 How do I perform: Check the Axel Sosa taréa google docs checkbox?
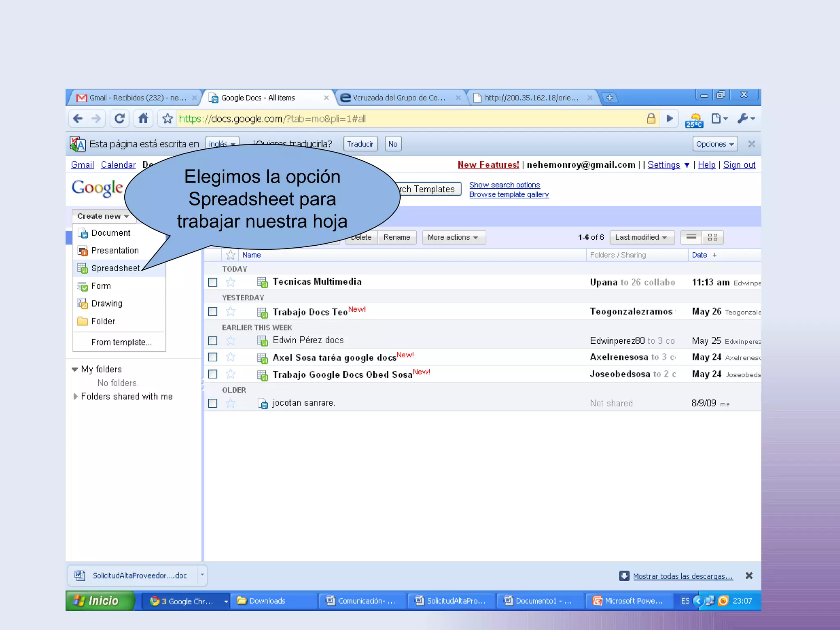[x=212, y=357]
